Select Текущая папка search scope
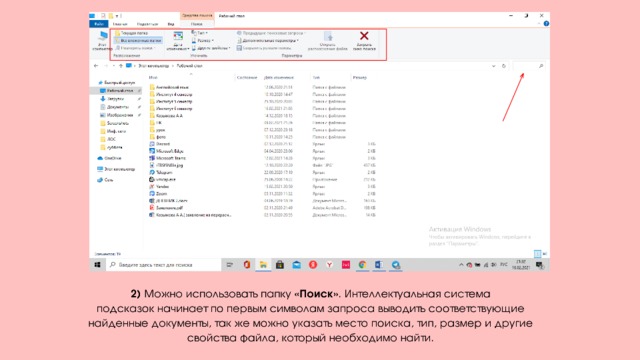Viewport: 640px width, 360px height. pyautogui.click(x=131, y=33)
